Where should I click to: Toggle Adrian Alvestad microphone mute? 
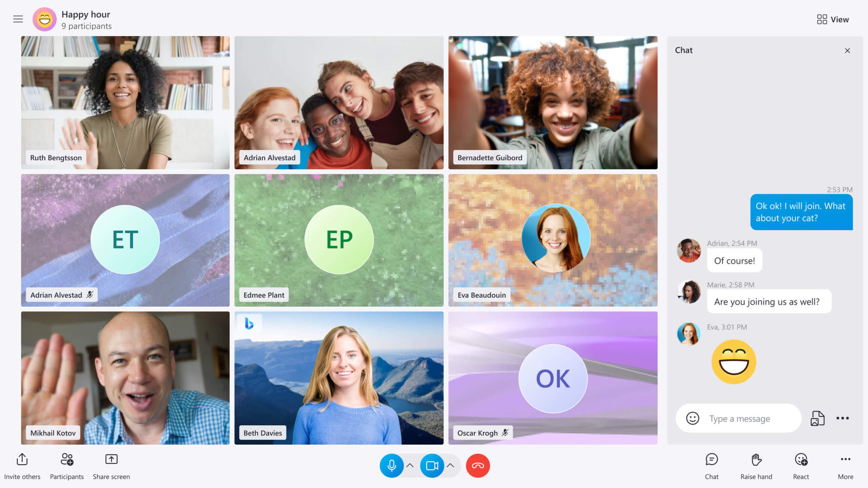(91, 294)
